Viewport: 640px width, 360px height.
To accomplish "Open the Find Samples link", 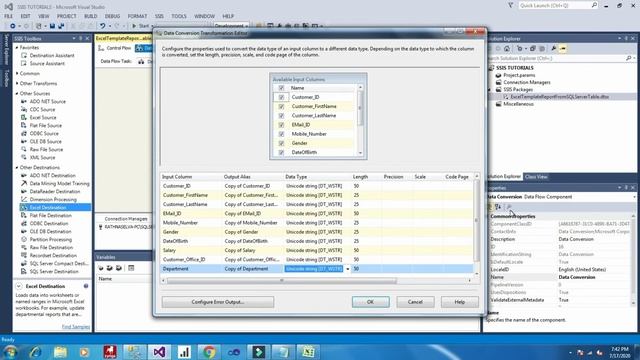I will [x=76, y=327].
